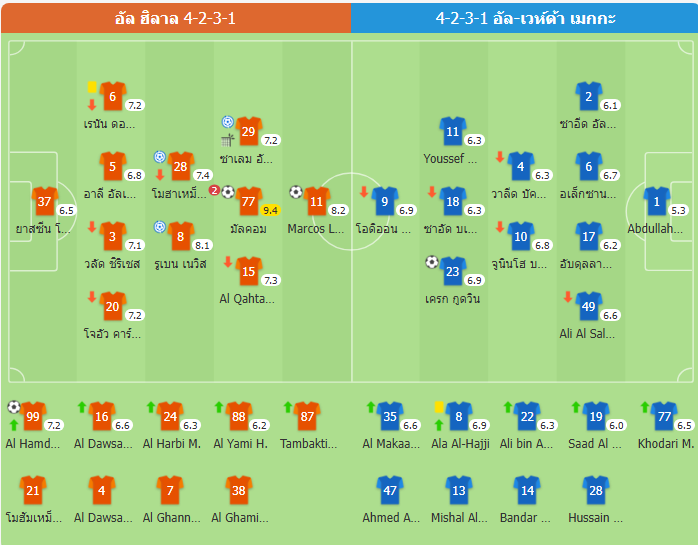Screen dimensions: 698x545
Task: Click Malcom's yellow 9.4 rating badge
Action: pos(270,210)
